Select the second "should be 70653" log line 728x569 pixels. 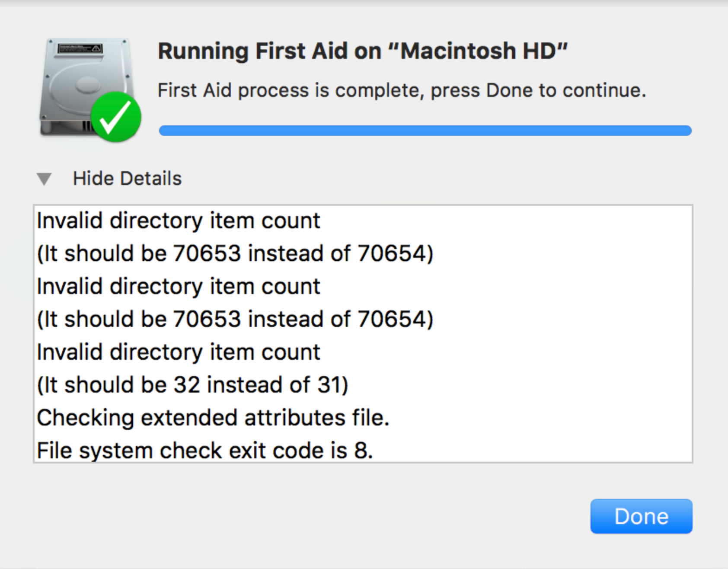pos(235,320)
